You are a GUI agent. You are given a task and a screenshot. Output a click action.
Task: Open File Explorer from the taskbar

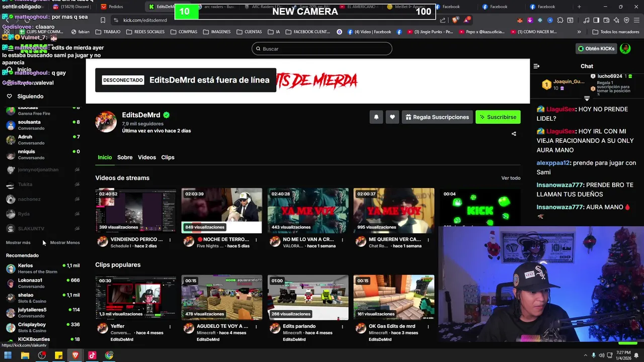(25, 355)
